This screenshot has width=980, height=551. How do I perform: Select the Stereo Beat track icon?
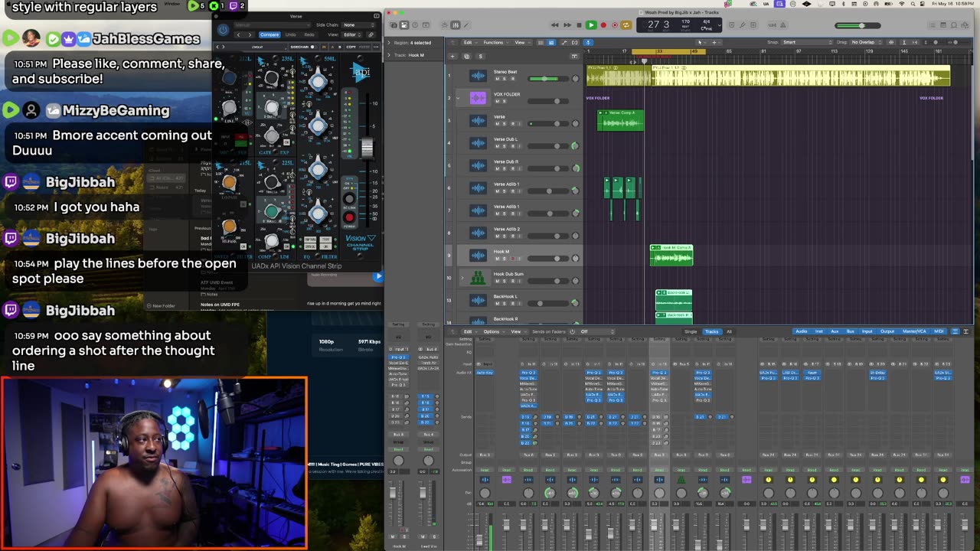478,76
